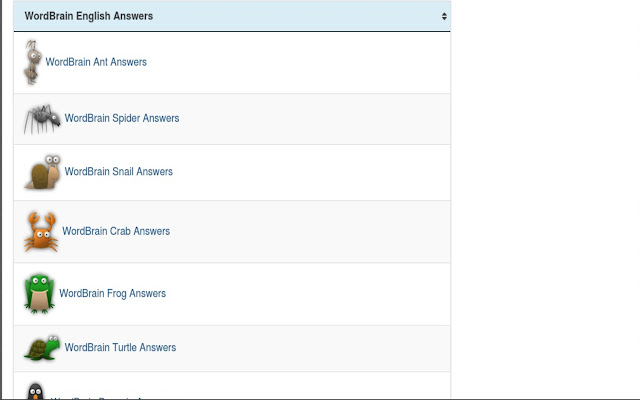Open WordBrain Ant Answers link
The height and width of the screenshot is (400, 640).
96,62
